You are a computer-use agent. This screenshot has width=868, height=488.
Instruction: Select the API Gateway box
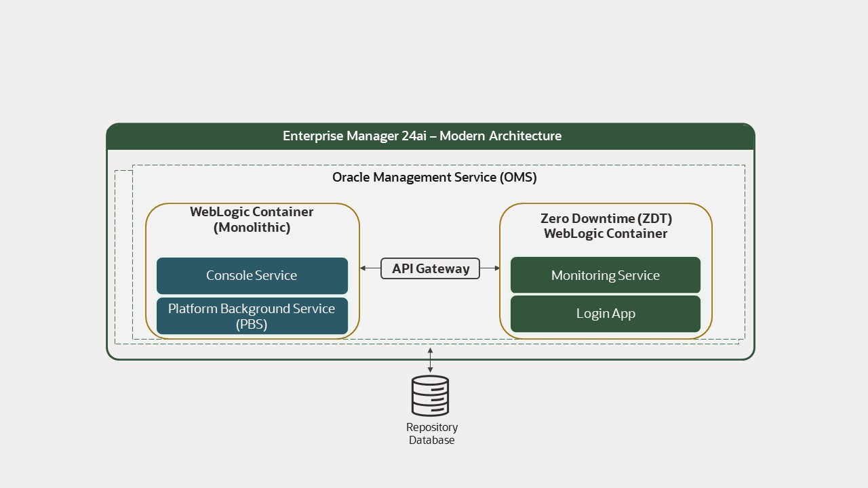click(431, 268)
